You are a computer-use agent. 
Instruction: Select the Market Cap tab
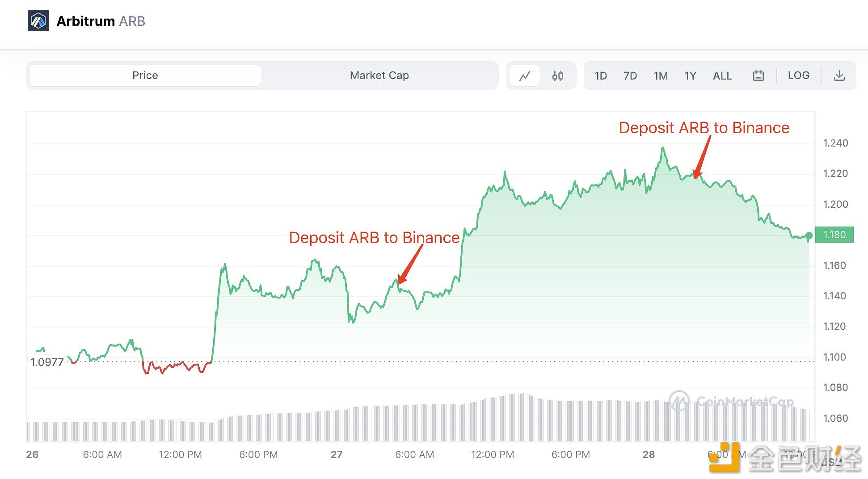379,76
